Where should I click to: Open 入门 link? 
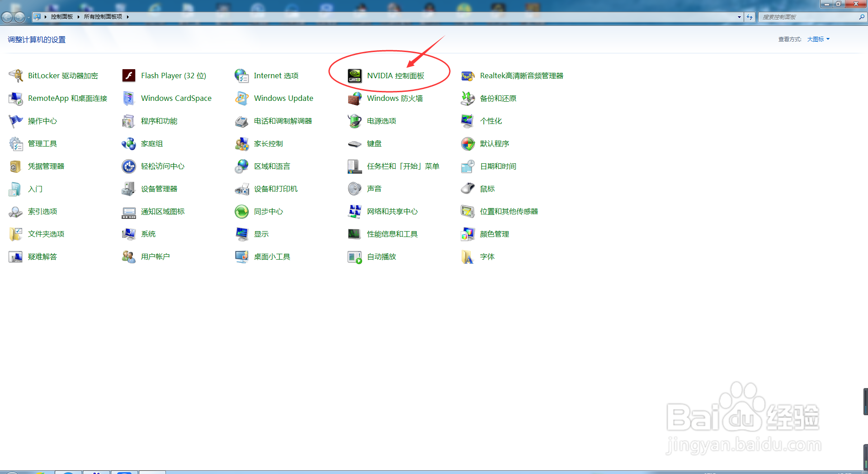(x=35, y=189)
